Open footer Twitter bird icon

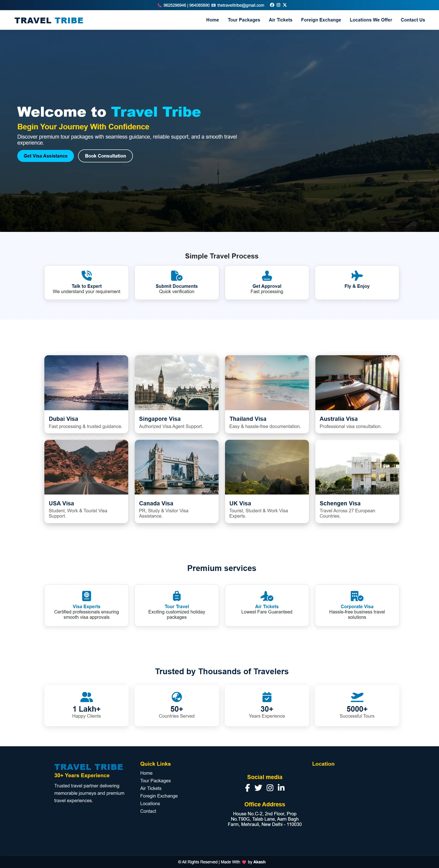[x=258, y=787]
